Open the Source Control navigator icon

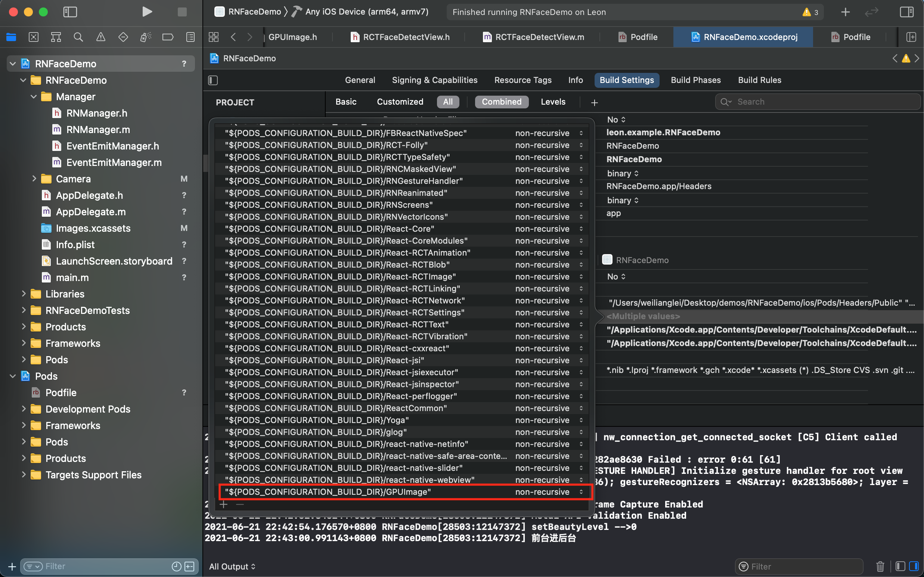[x=34, y=37]
